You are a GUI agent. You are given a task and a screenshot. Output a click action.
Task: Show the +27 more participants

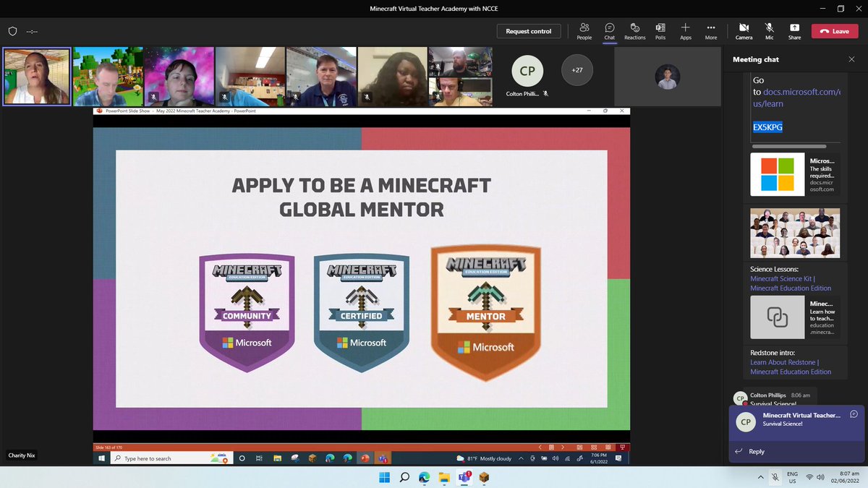[x=577, y=70]
